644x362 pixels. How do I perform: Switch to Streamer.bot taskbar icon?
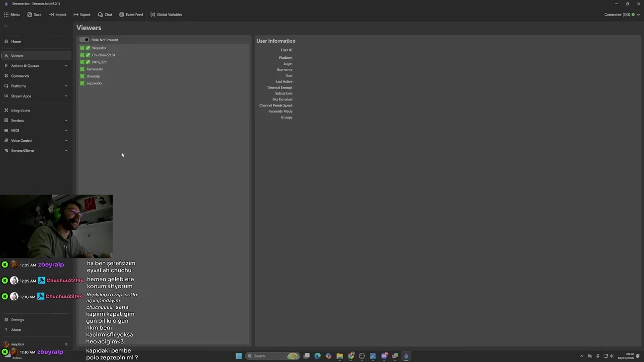coord(406,356)
